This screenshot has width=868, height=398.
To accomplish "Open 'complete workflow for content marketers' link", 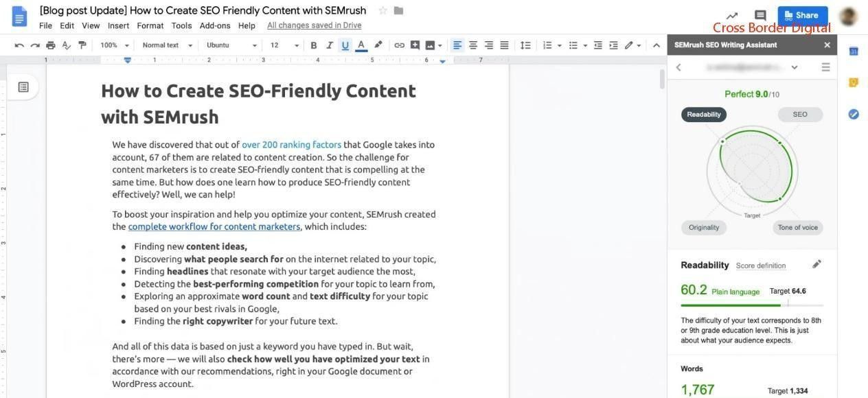I will pyautogui.click(x=214, y=226).
